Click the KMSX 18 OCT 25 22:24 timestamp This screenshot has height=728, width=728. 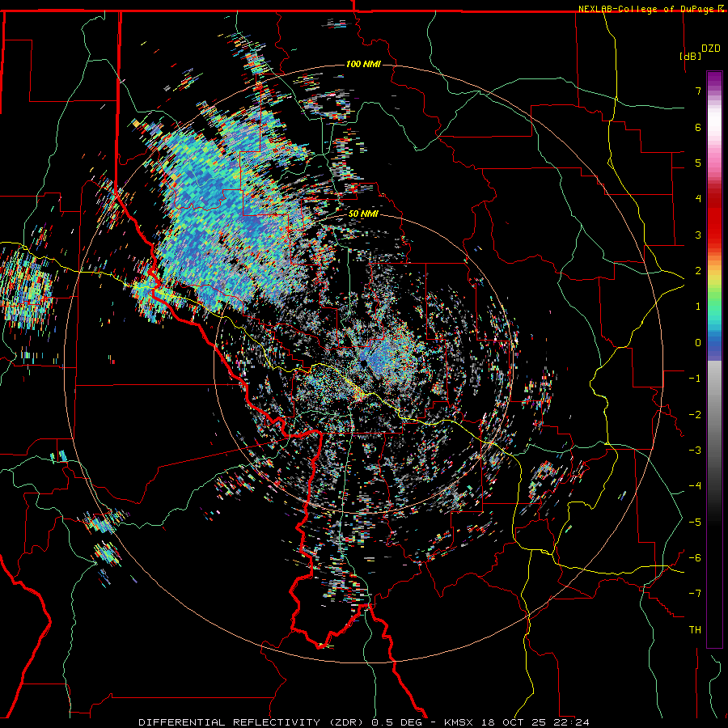[516, 722]
